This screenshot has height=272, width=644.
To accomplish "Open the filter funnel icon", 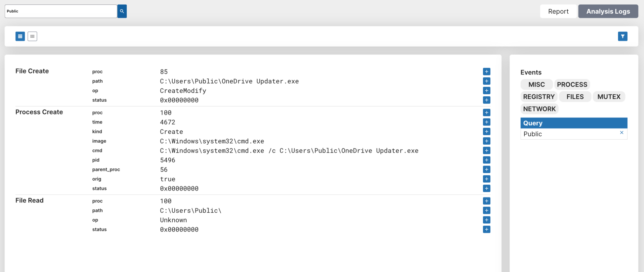I will [x=623, y=36].
